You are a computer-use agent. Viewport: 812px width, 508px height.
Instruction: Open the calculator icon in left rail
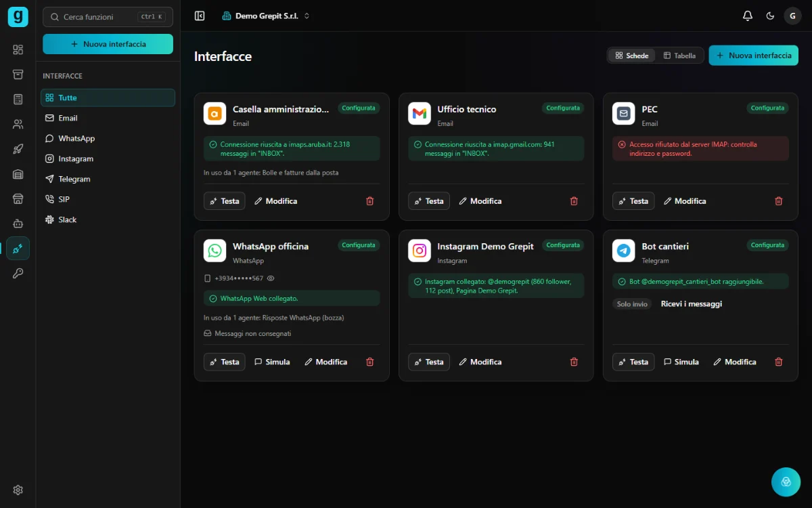coord(18,100)
